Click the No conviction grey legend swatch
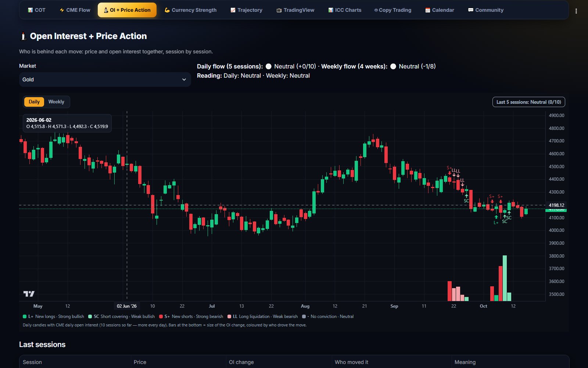The width and height of the screenshot is (588, 368). [x=304, y=316]
